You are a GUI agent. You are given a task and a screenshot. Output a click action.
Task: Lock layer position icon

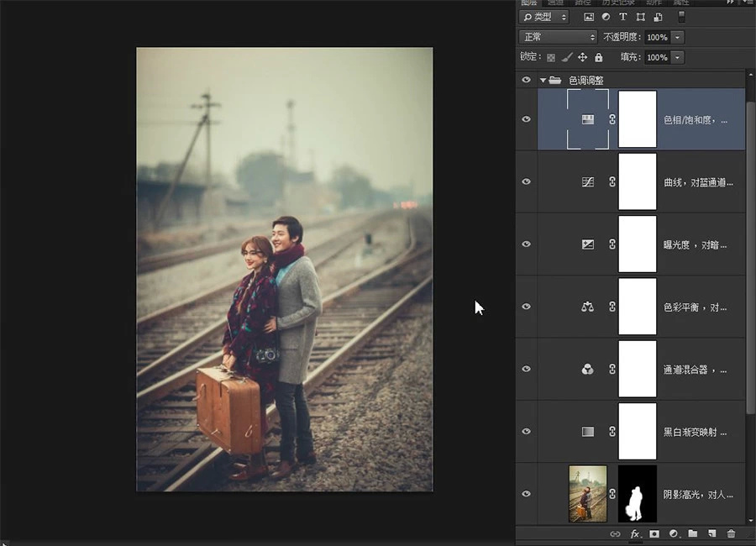[x=582, y=57]
